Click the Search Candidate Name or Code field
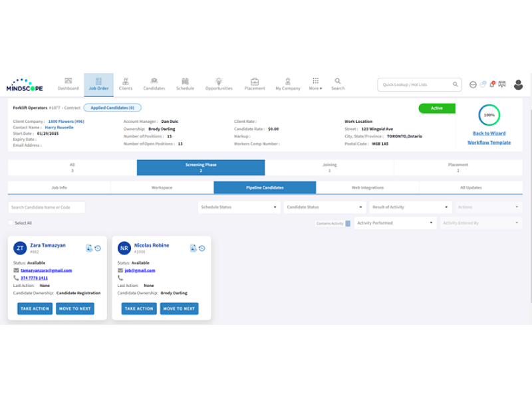The height and width of the screenshot is (398, 532). click(47, 207)
